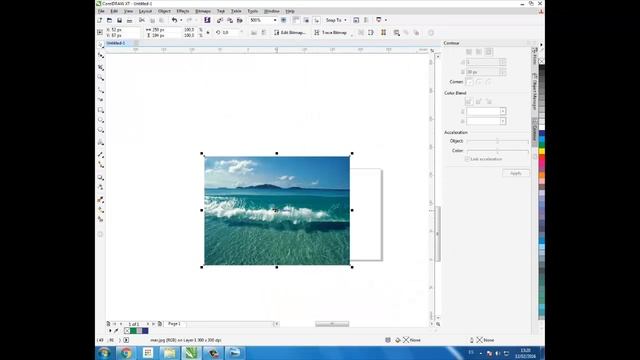Select the second Color Blend direction button
This screenshot has width=640, height=360.
[x=479, y=101]
